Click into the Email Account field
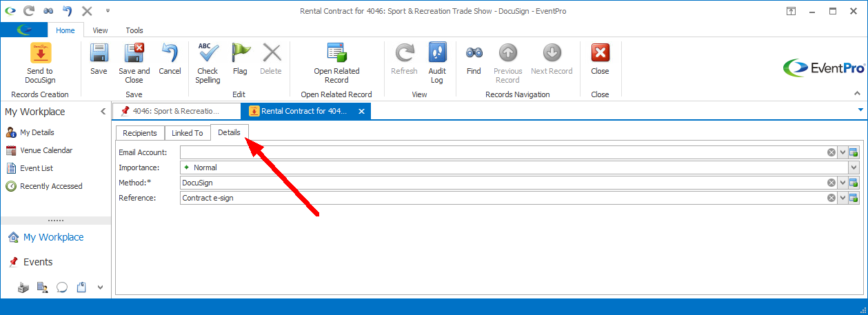This screenshot has height=315, width=868. pyautogui.click(x=503, y=152)
